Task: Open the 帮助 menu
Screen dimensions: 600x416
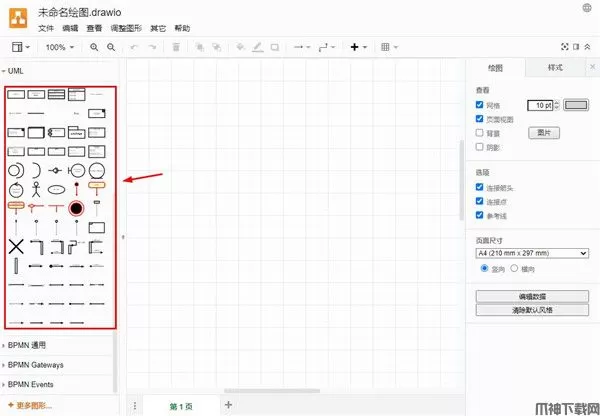Action: 182,28
